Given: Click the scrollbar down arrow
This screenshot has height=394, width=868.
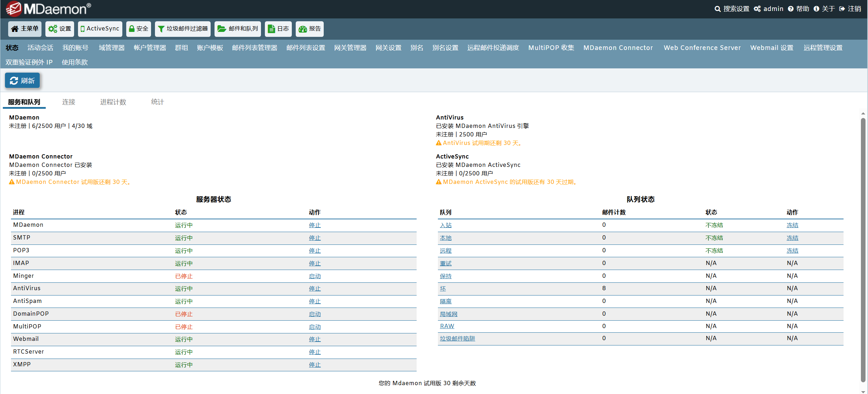Looking at the screenshot, I should [863, 392].
